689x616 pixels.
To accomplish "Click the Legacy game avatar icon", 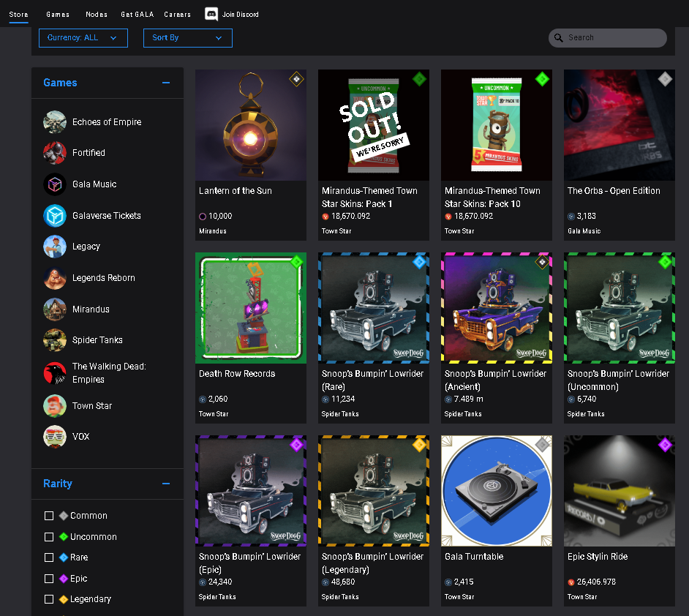I will (55, 247).
